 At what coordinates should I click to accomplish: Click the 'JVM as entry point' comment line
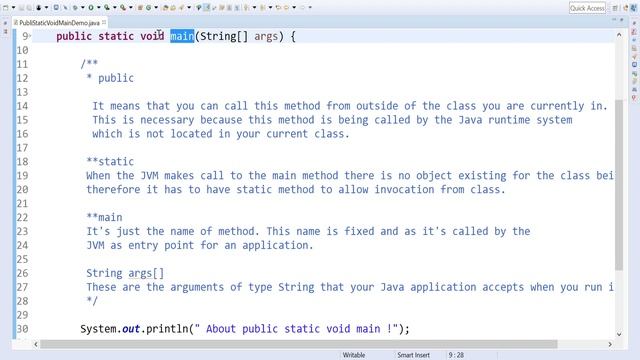click(x=200, y=245)
